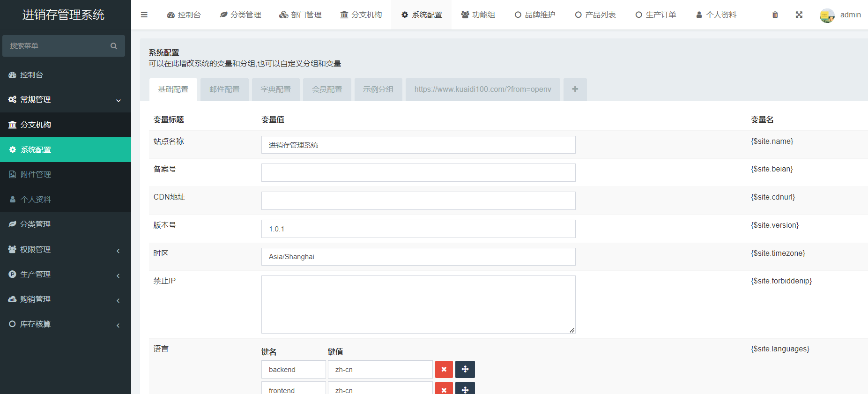The width and height of the screenshot is (868, 394).
Task: Click the trash wipe-cache icon in the header
Action: tap(775, 15)
